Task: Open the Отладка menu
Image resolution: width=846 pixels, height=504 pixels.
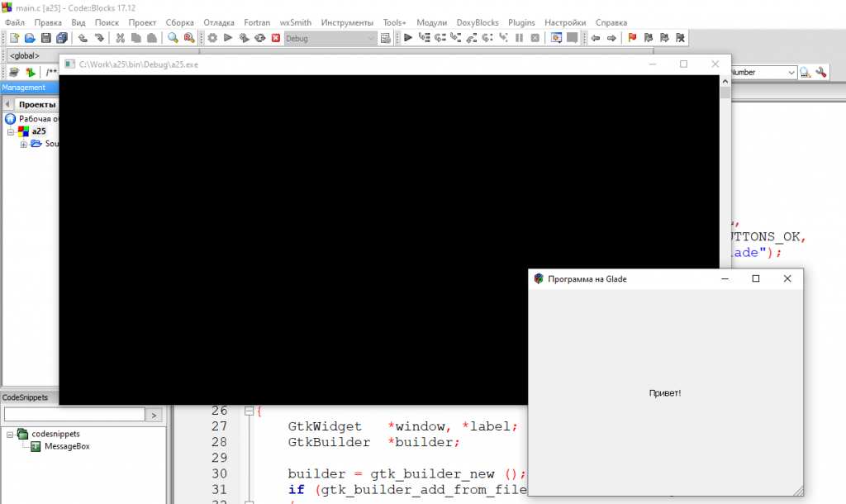Action: click(x=219, y=22)
